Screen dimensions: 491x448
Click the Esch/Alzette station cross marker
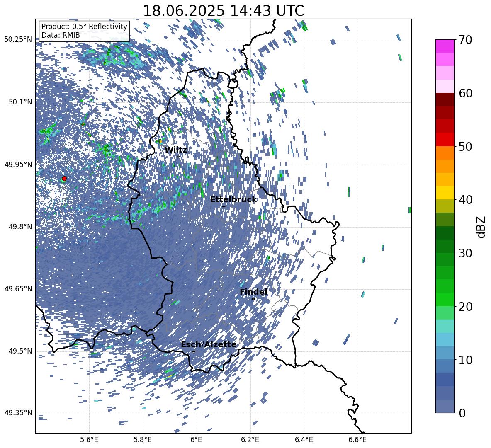point(194,351)
